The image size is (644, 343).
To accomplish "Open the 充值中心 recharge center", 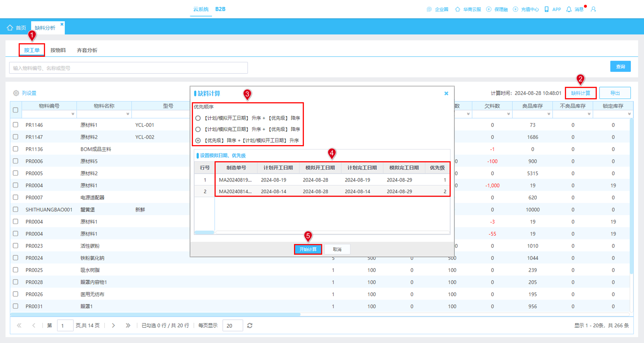I will click(x=526, y=9).
